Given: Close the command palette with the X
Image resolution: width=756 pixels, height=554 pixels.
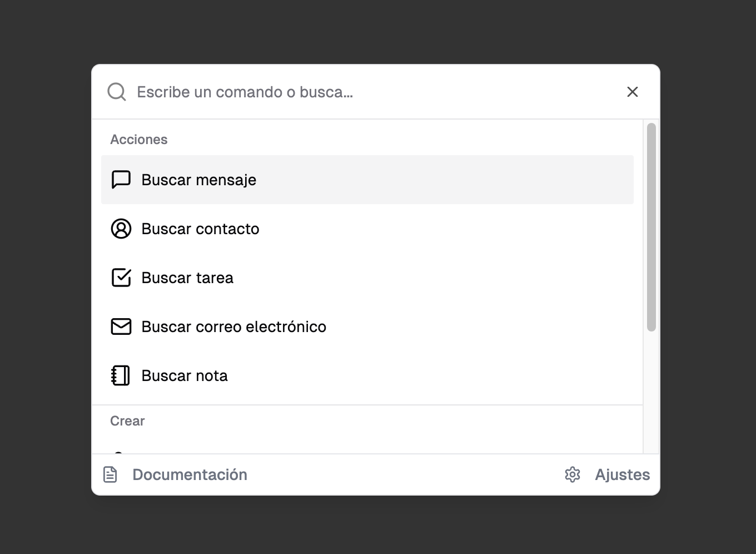Looking at the screenshot, I should coord(633,92).
